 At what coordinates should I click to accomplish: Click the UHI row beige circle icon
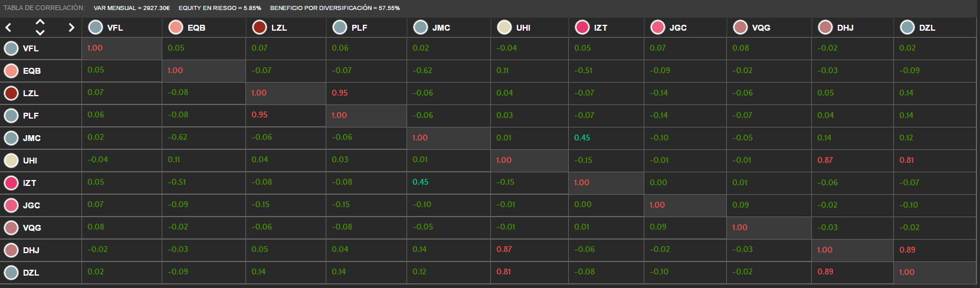(x=11, y=161)
